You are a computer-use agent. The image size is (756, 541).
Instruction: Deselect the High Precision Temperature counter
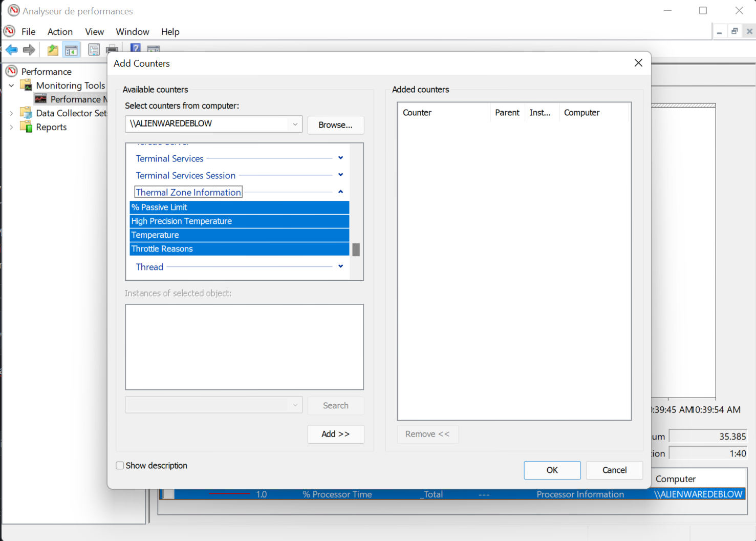click(181, 221)
